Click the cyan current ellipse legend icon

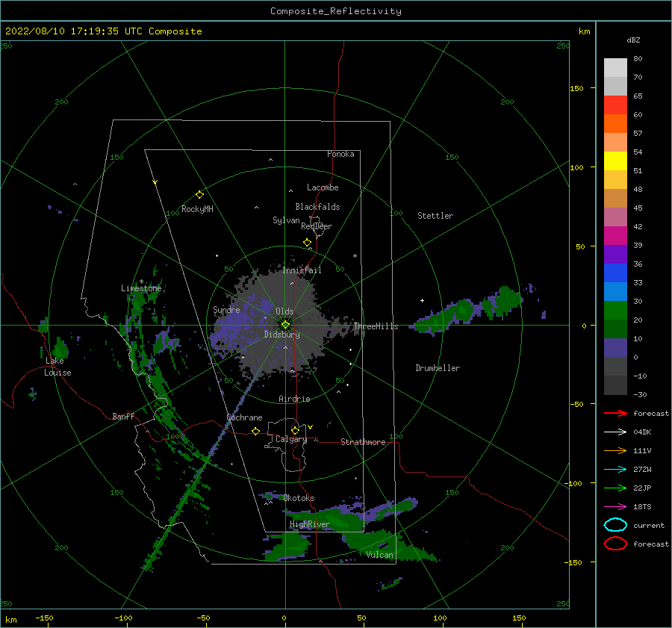point(615,525)
